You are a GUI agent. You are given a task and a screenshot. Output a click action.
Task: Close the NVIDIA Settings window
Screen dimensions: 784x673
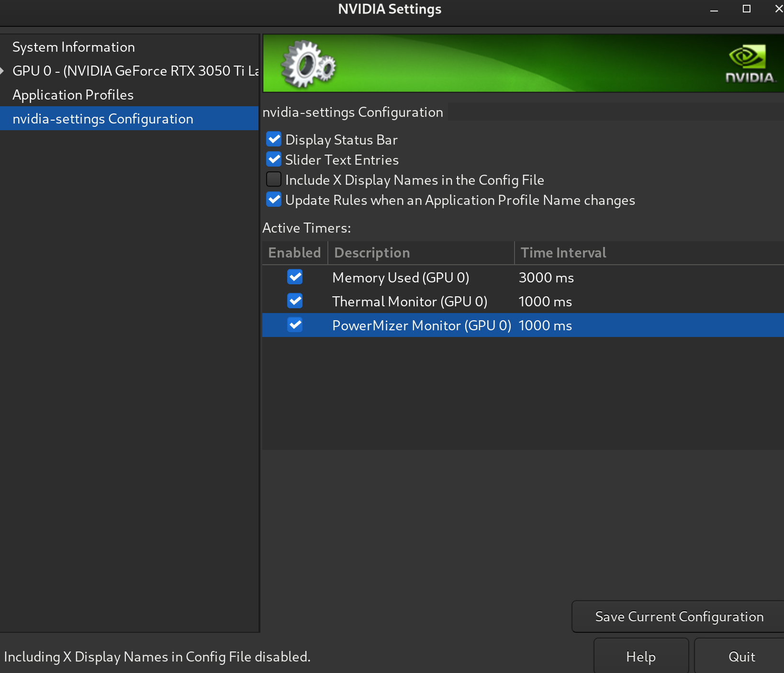pyautogui.click(x=778, y=9)
